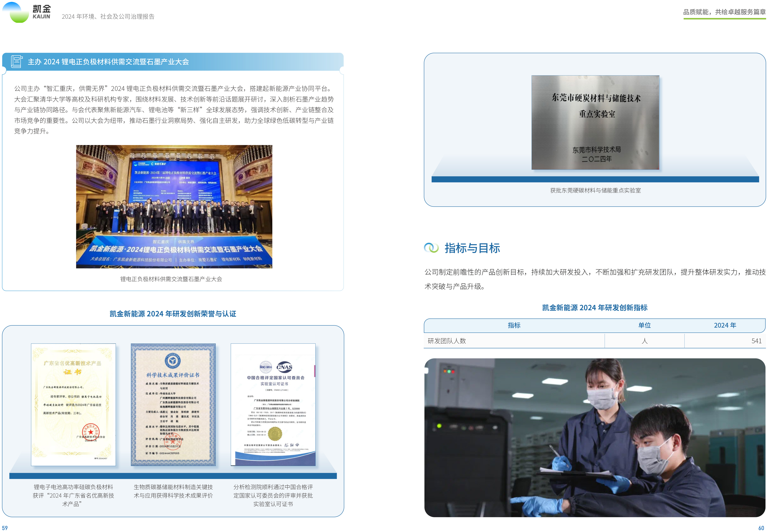Click the ilac-MRA logo on the certificate
Screen dimensions: 784x532
[x=265, y=367]
